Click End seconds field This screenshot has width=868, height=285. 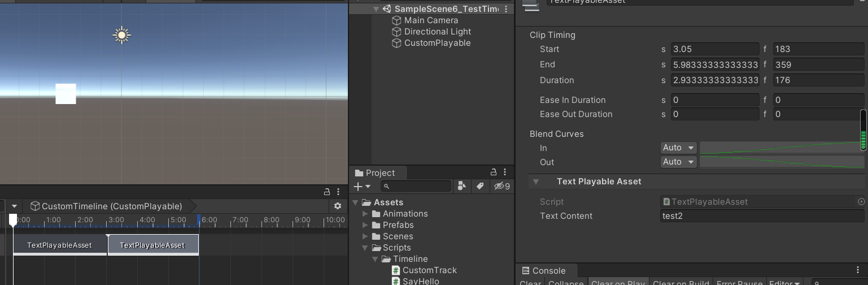tap(715, 64)
